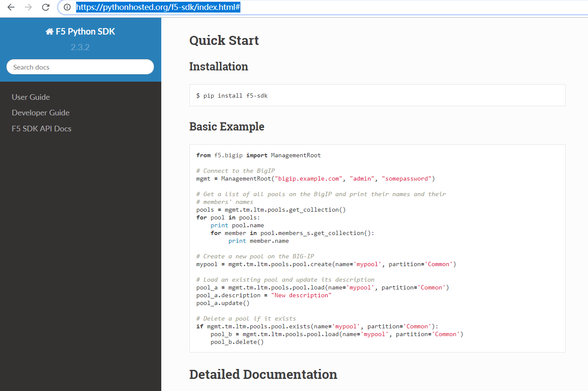Click the Search docs input field
Image resolution: width=588 pixels, height=391 pixels.
click(80, 67)
